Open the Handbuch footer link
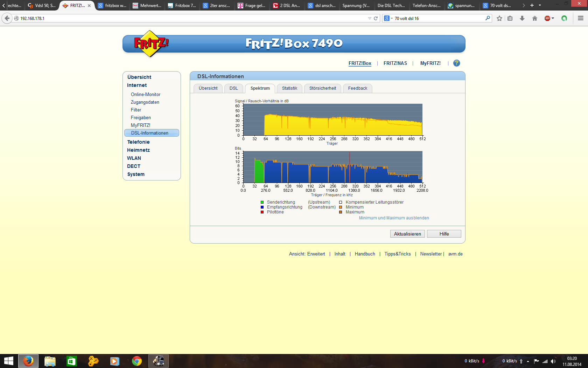 click(x=365, y=254)
